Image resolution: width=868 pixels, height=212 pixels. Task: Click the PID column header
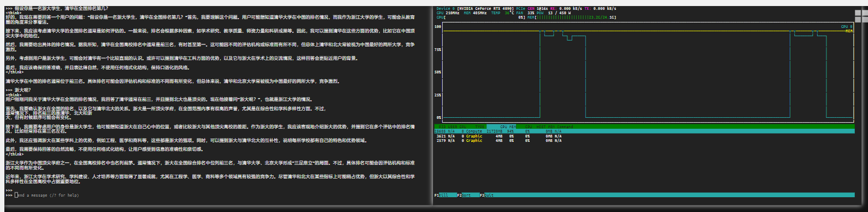[x=442, y=127]
